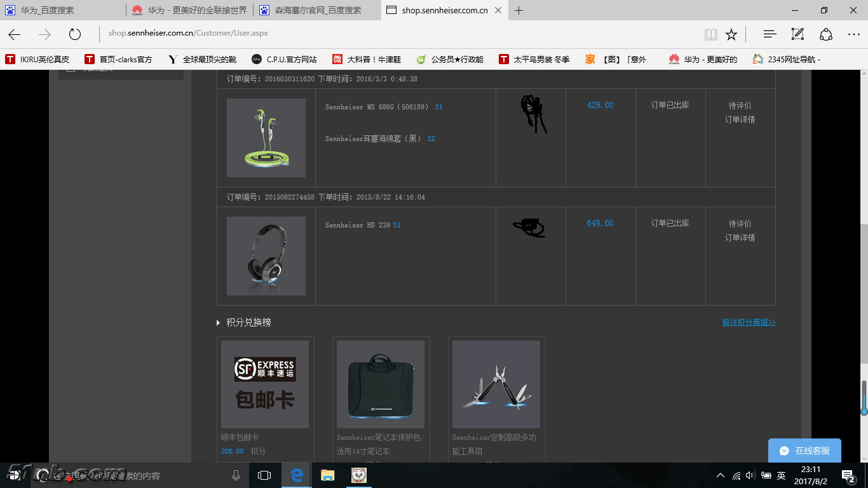The height and width of the screenshot is (488, 868).
Task: Go back with the browser back arrow
Action: point(14,34)
